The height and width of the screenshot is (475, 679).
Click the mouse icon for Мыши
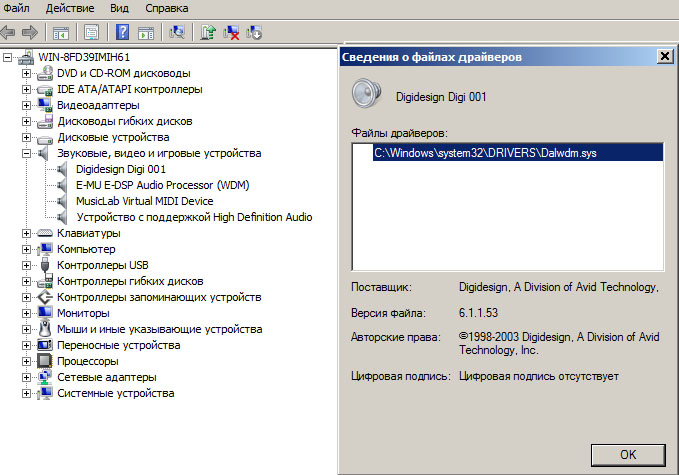click(45, 329)
